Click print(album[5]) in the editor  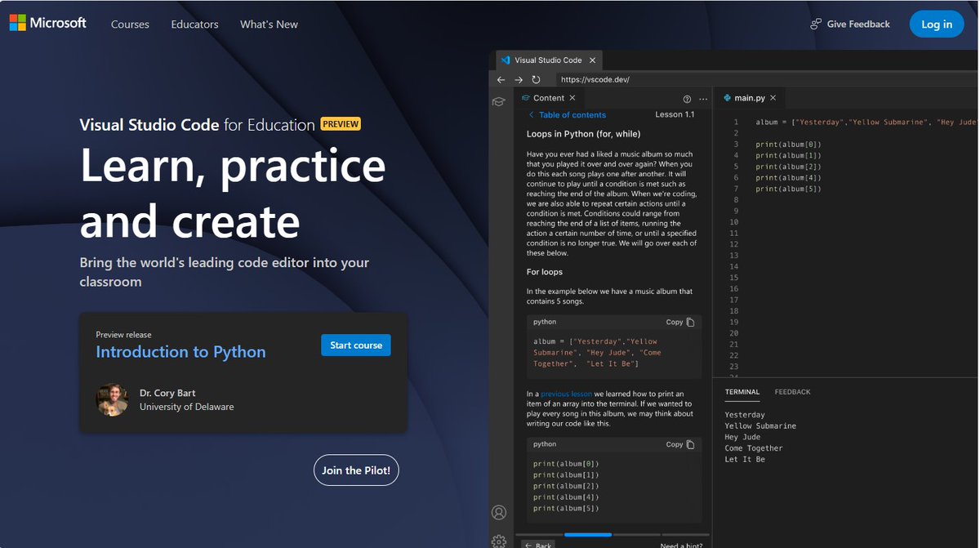[788, 189]
